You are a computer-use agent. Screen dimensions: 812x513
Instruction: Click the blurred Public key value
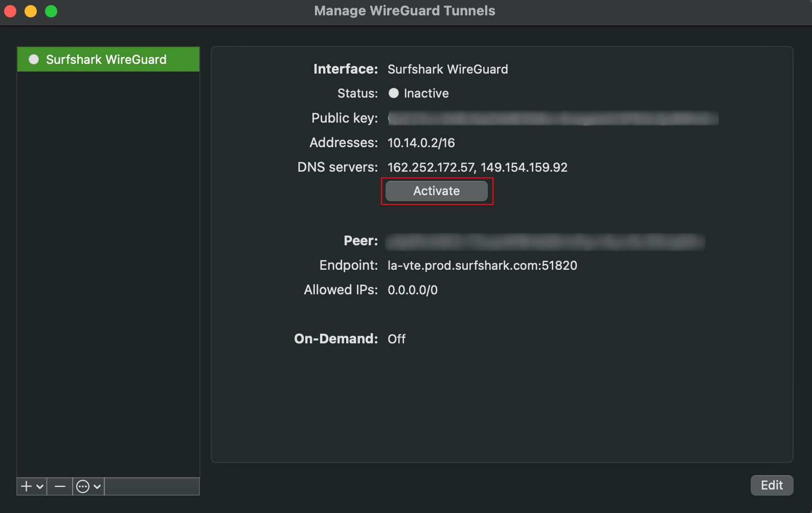point(552,119)
